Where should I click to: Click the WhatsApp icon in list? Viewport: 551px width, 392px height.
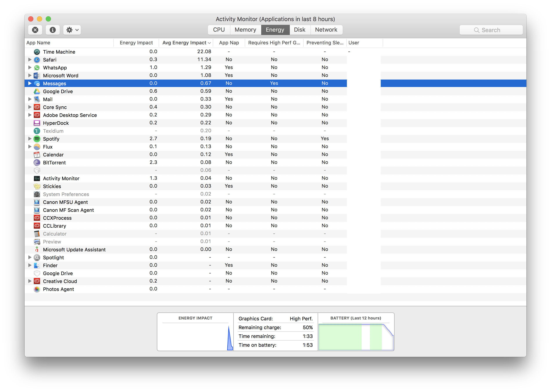(37, 68)
